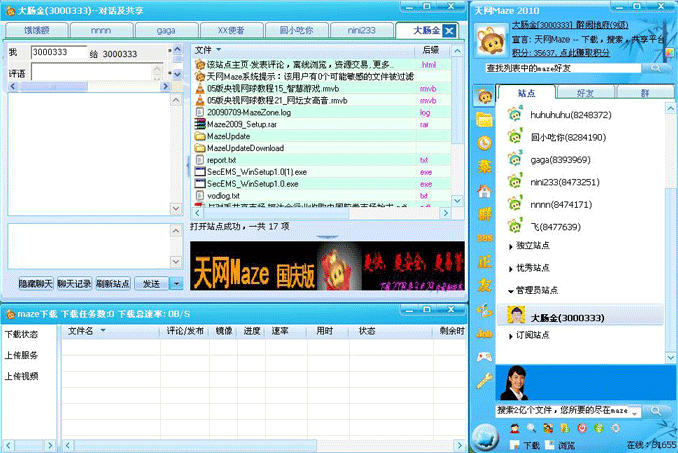Open the clock icon in left sidebar
Viewport: 678px width, 453px height.
click(x=485, y=141)
